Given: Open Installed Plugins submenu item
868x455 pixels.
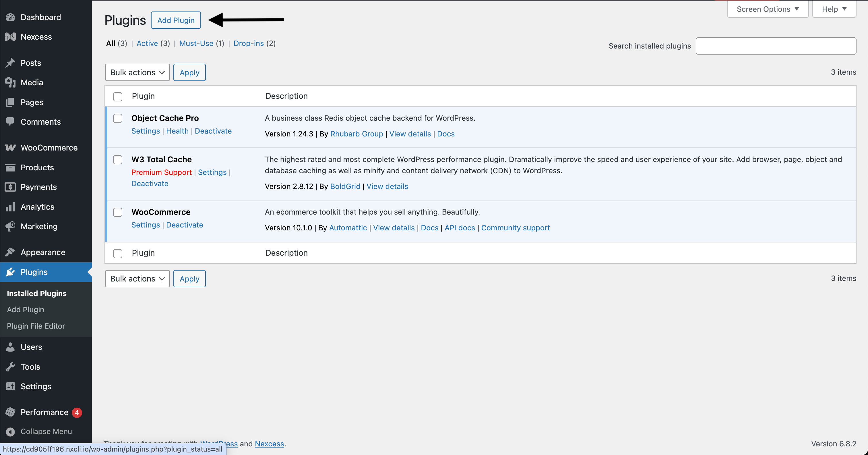Looking at the screenshot, I should click(x=37, y=293).
